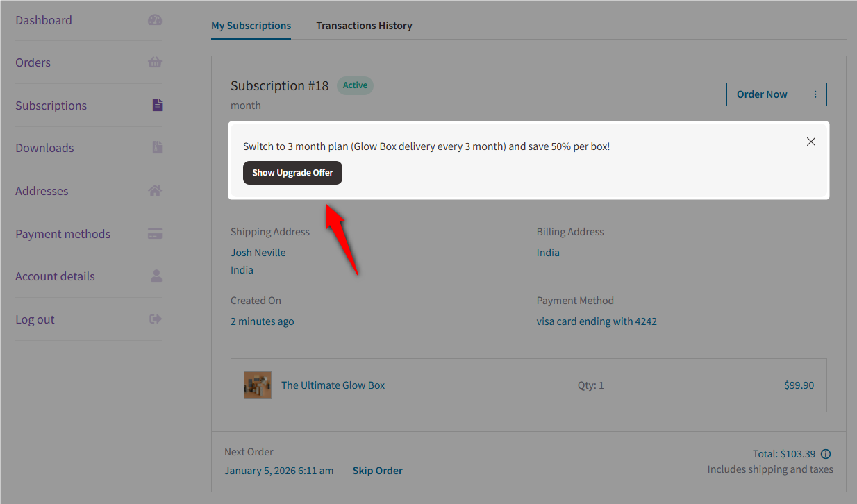Click the Glow Box product thumbnail
Screen dimensions: 857x504
click(257, 385)
